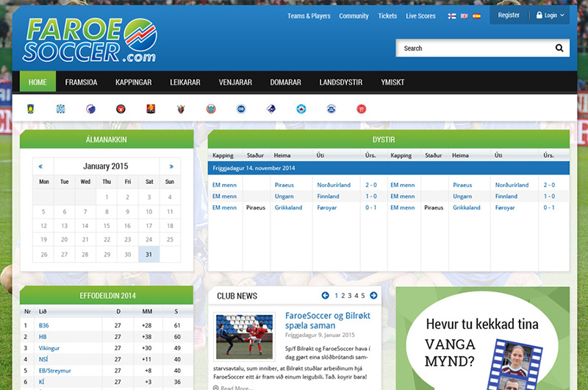Click the first Ungarn team link
Screen dimensions: 588x390
pos(284,196)
